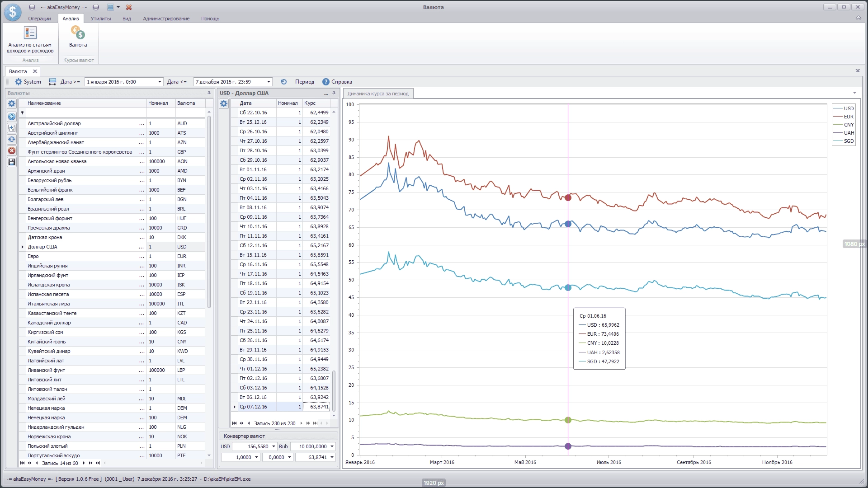Click the red X quick-access icon
This screenshot has width=868, height=488.
[129, 7]
